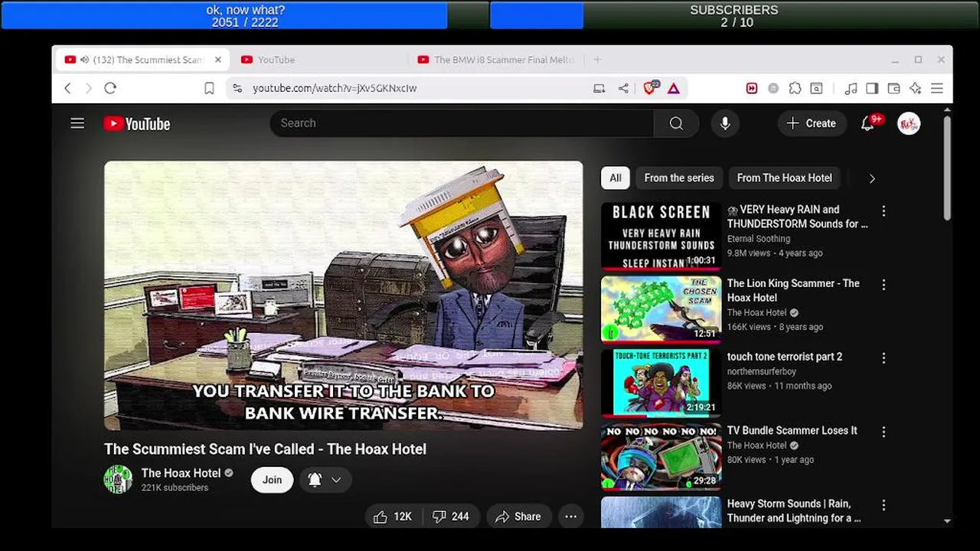Click the red extension icon in toolbar
Screen dimensions: 980x551
click(x=752, y=88)
